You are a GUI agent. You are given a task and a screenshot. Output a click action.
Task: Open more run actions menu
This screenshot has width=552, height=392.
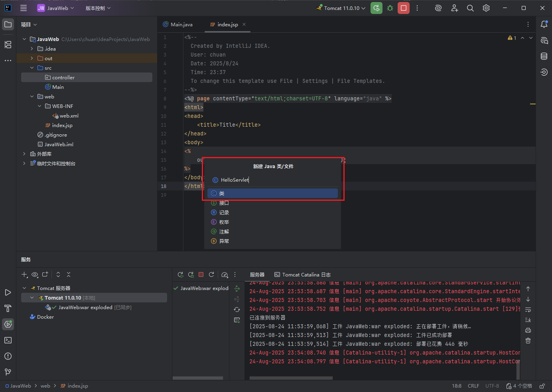pos(417,8)
